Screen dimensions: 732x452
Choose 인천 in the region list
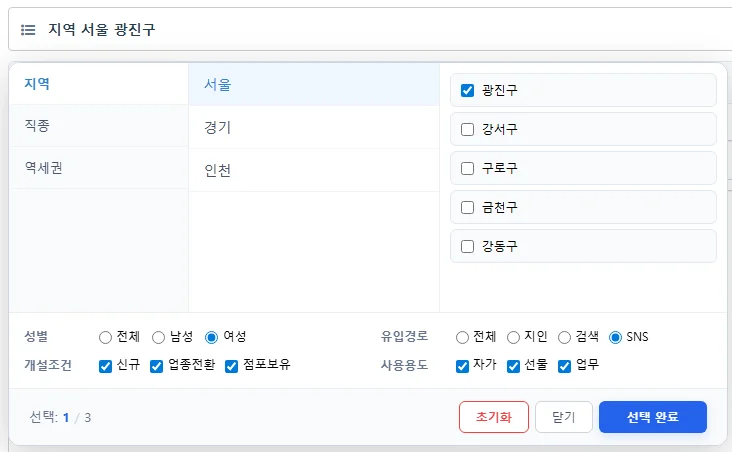click(x=314, y=170)
